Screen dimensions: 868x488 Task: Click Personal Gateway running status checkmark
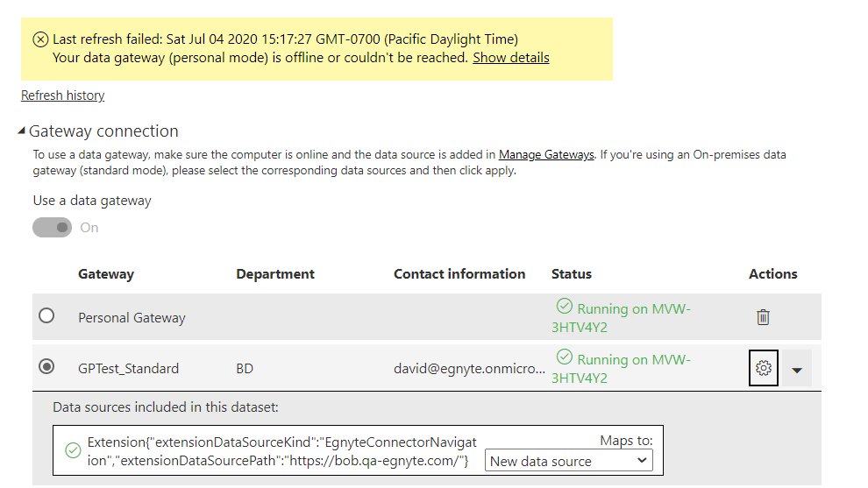click(564, 306)
